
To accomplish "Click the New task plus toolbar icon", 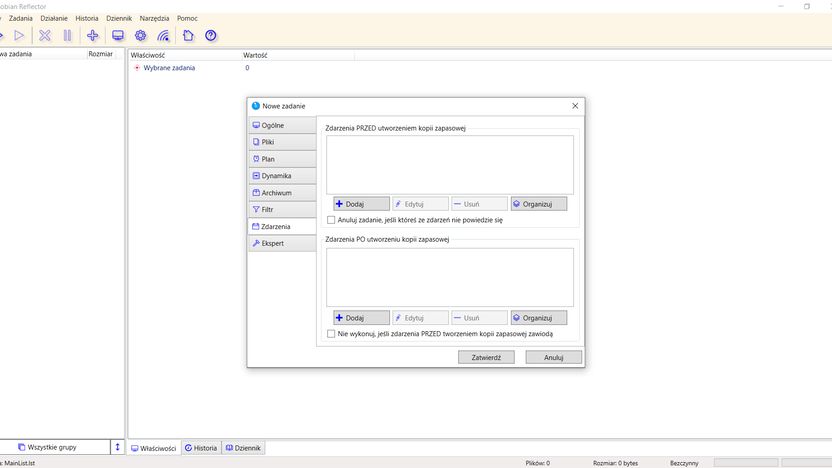I will click(x=92, y=36).
